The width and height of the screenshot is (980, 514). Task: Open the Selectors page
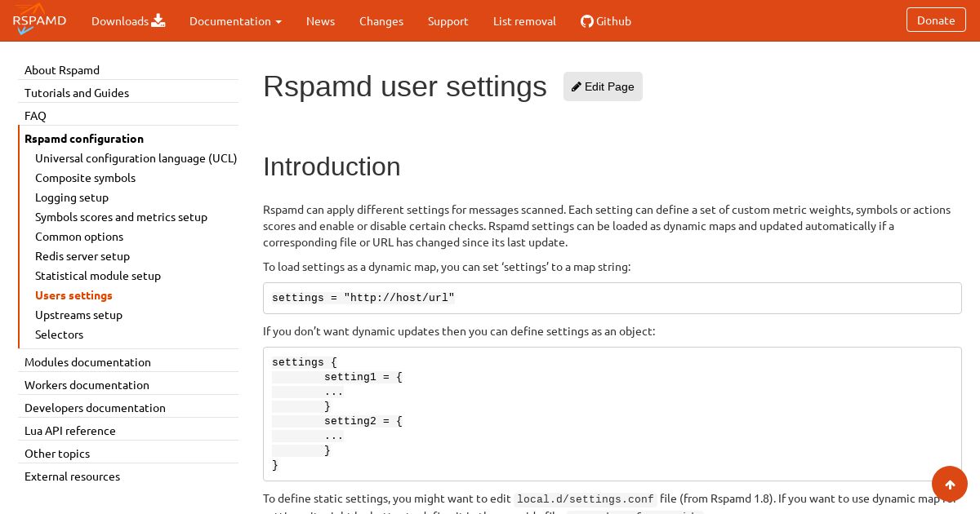[59, 335]
